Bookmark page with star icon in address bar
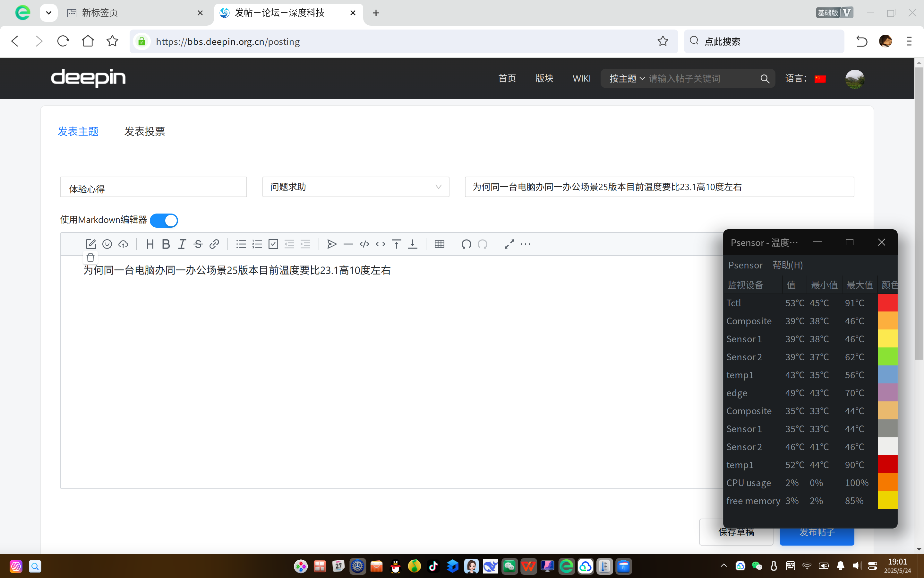 [663, 41]
